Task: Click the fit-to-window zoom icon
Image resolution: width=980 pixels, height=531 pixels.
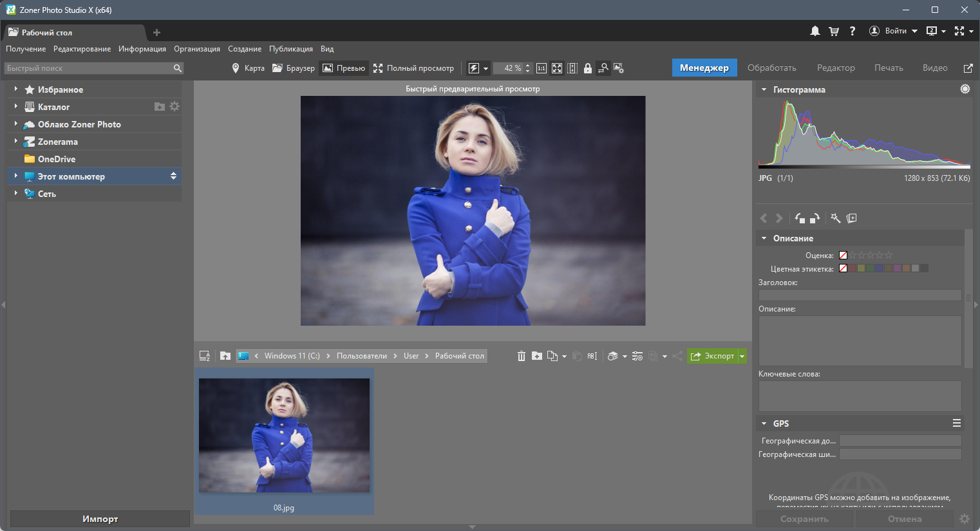Action: (557, 68)
